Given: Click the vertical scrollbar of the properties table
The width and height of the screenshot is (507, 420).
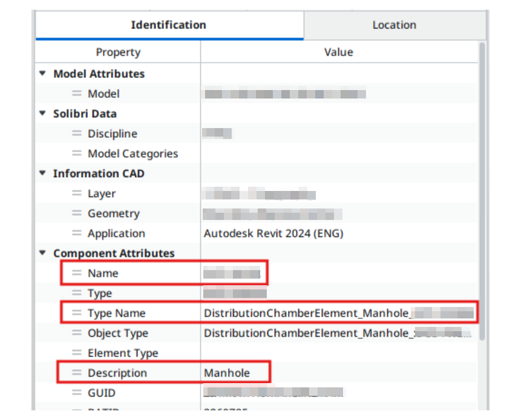Looking at the screenshot, I should point(482,190).
